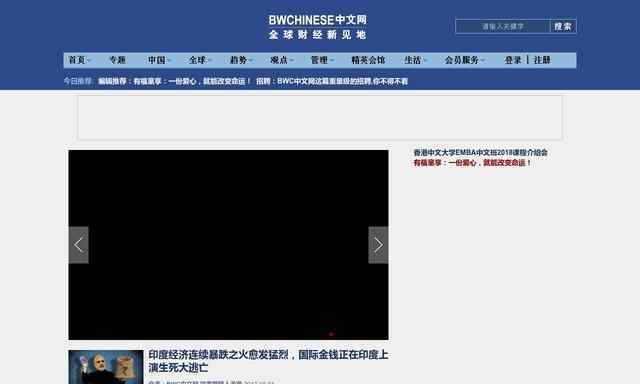Screen dimensions: 640x384
Task: Expand the 全球 menu
Action: pos(200,60)
